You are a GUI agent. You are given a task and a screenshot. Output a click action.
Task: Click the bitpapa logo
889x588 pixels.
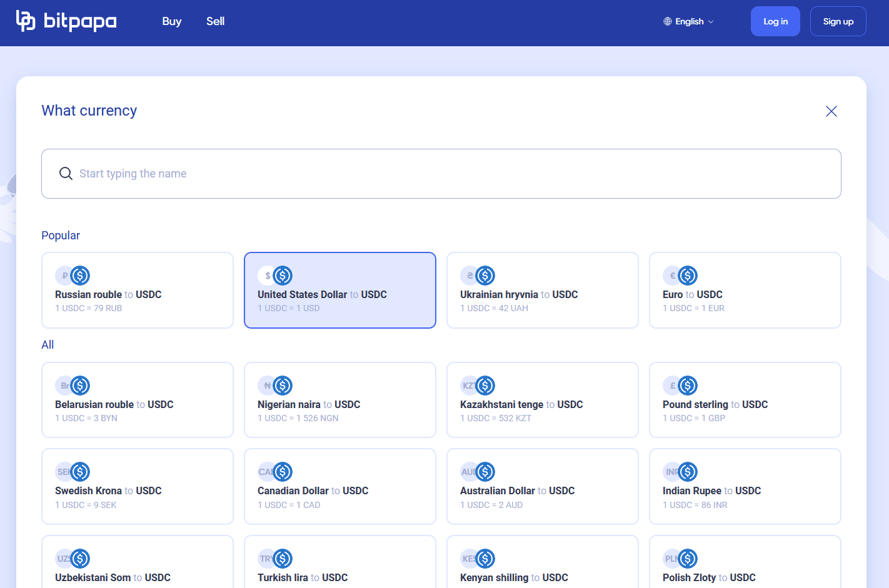point(66,21)
